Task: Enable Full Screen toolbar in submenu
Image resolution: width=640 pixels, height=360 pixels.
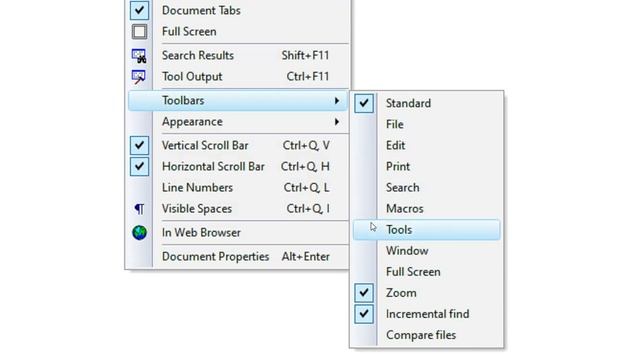Action: click(426, 272)
